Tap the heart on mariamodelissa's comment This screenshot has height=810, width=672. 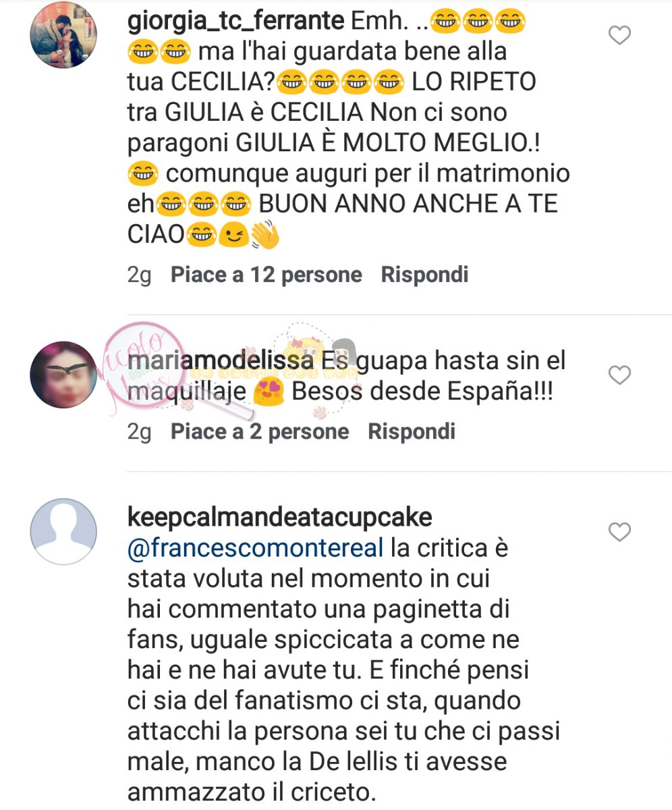pos(619,375)
